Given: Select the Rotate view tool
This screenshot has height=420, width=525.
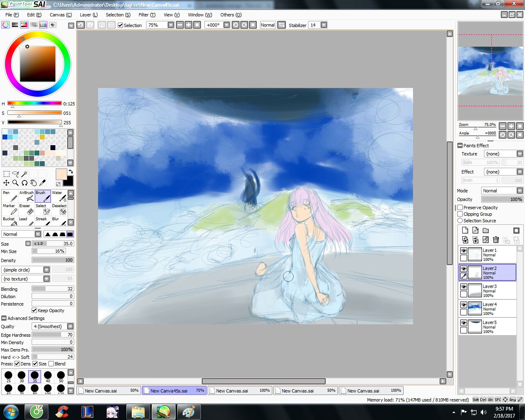Looking at the screenshot, I should coord(24,183).
